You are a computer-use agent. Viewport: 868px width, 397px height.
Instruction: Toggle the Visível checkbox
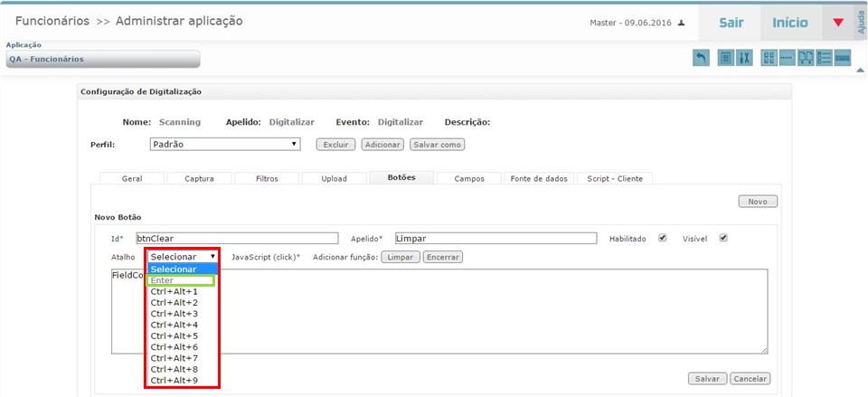[722, 239]
